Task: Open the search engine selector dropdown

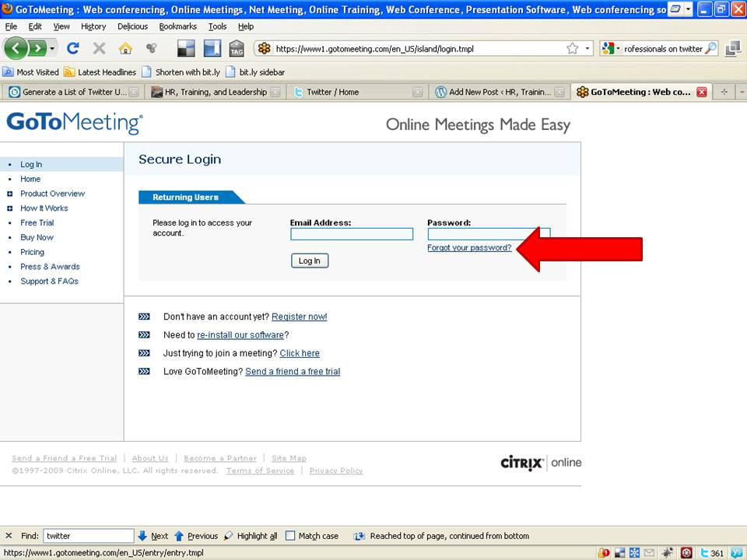Action: 612,48
